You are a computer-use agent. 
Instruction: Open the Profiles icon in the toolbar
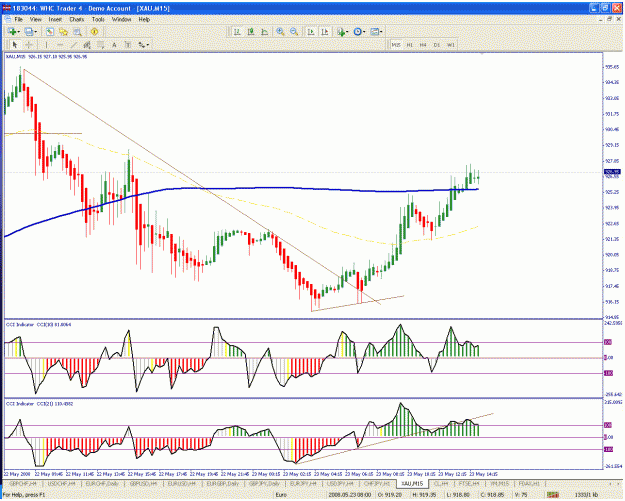click(x=28, y=32)
